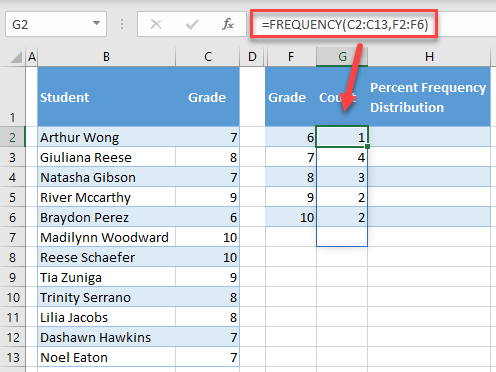Image resolution: width=496 pixels, height=372 pixels.
Task: Select row 6 header
Action: pyautogui.click(x=12, y=217)
